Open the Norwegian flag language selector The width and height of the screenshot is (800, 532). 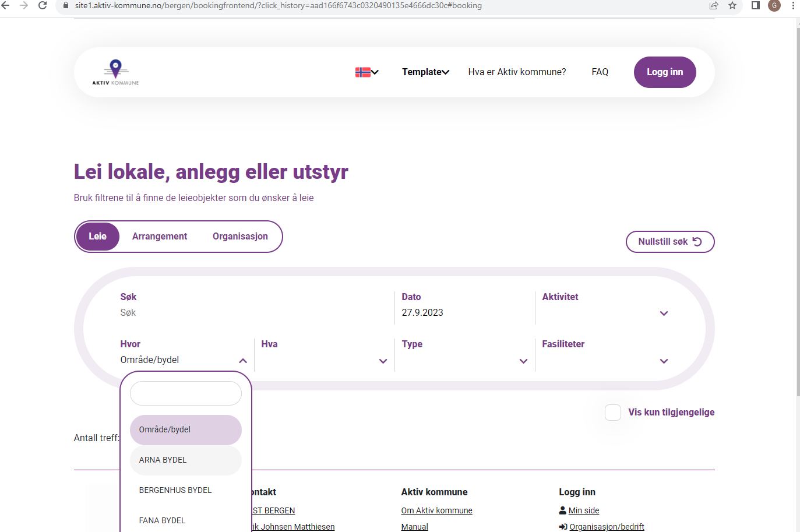click(364, 72)
